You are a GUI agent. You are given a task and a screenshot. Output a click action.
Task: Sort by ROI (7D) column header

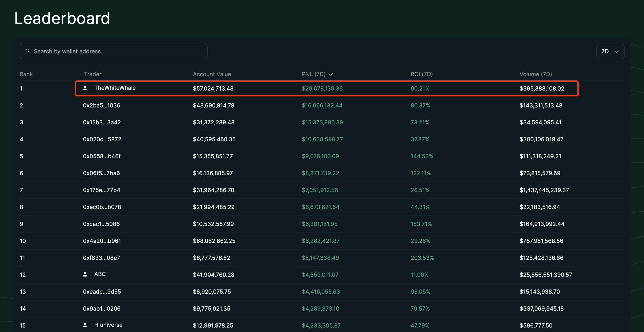tap(422, 74)
